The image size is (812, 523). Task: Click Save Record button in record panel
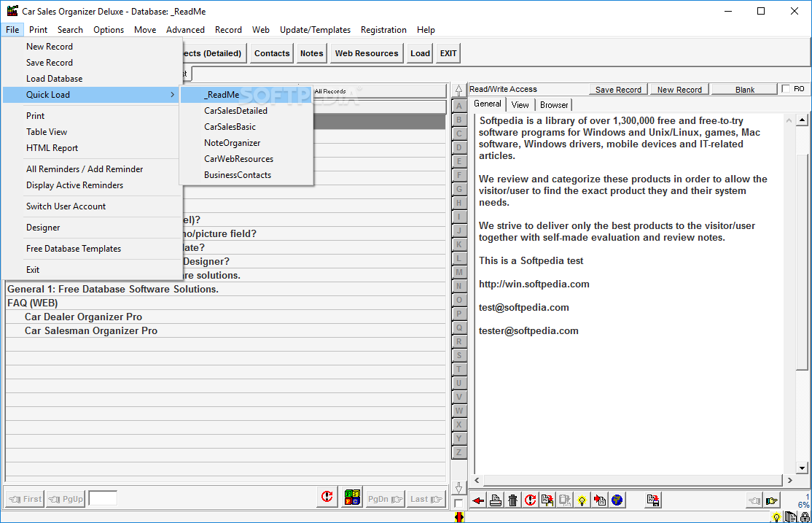(x=618, y=89)
